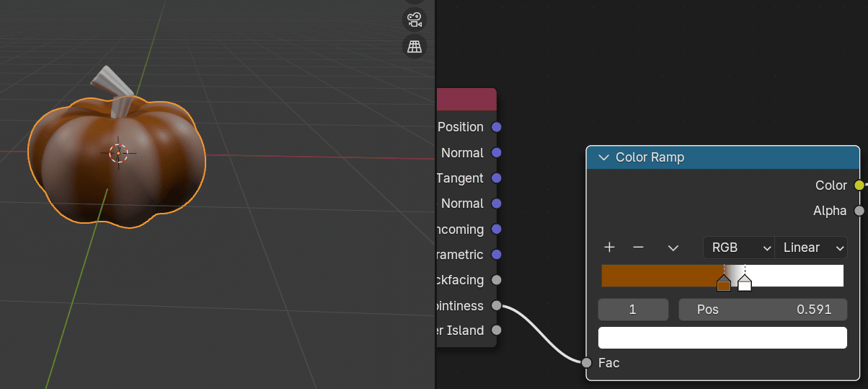868x389 pixels.
Task: Collapse the Color Ramp node
Action: click(604, 157)
